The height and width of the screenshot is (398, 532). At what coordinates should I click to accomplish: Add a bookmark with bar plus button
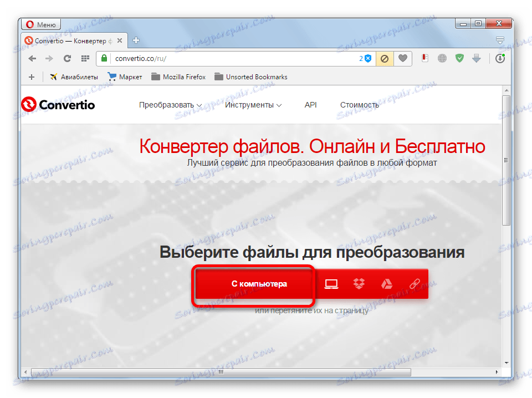[32, 77]
